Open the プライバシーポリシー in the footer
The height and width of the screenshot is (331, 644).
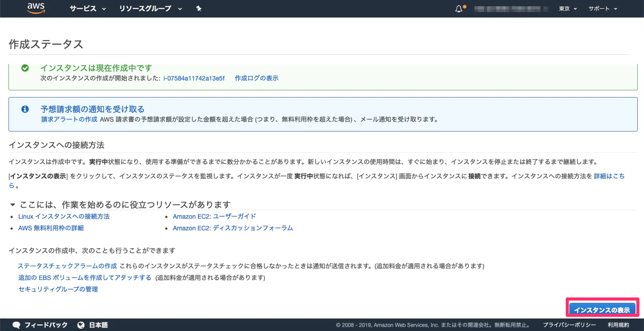pyautogui.click(x=568, y=325)
